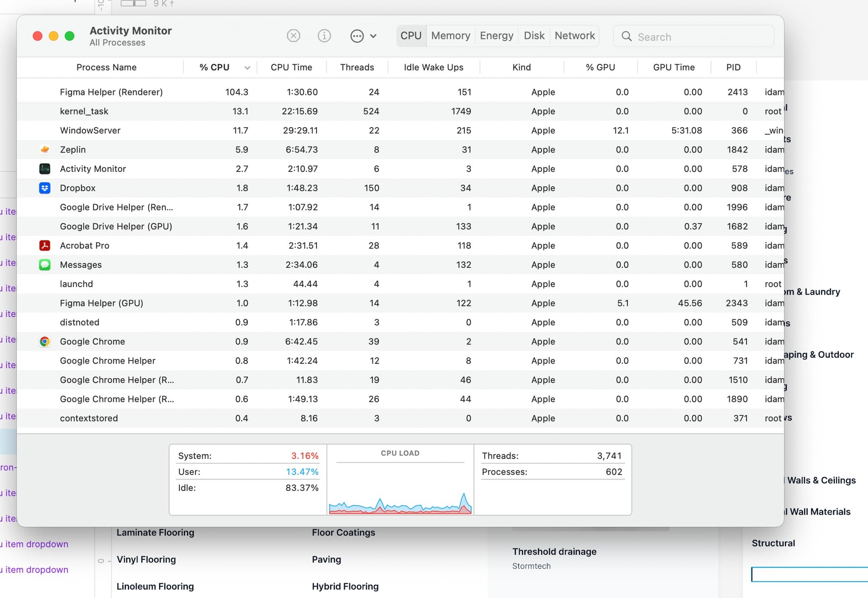This screenshot has height=598, width=868.
Task: Select Google Drive Helper (GPU) row
Action: [400, 226]
